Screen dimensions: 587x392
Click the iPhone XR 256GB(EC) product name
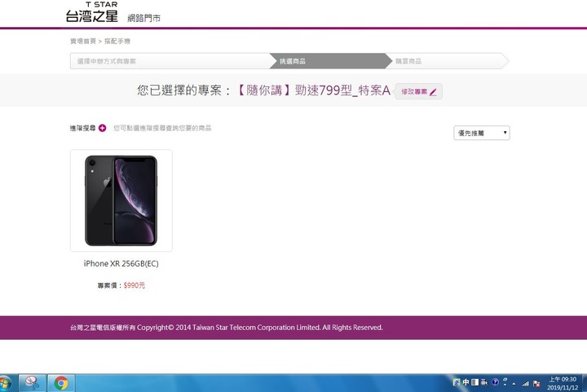(121, 264)
